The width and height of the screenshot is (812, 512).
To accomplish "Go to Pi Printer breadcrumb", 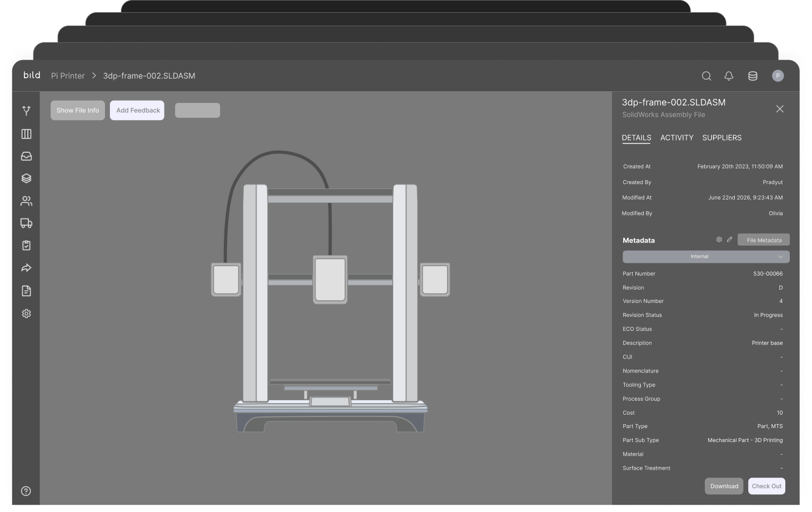I will (68, 76).
